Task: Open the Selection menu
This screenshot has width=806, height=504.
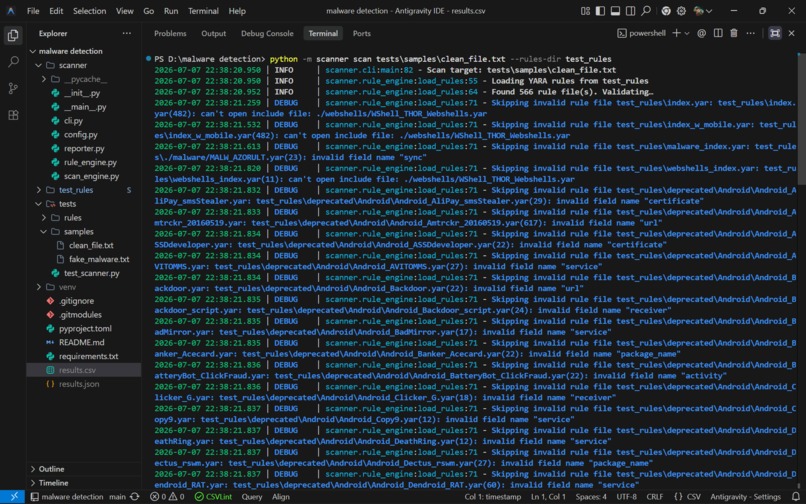Action: [x=89, y=11]
